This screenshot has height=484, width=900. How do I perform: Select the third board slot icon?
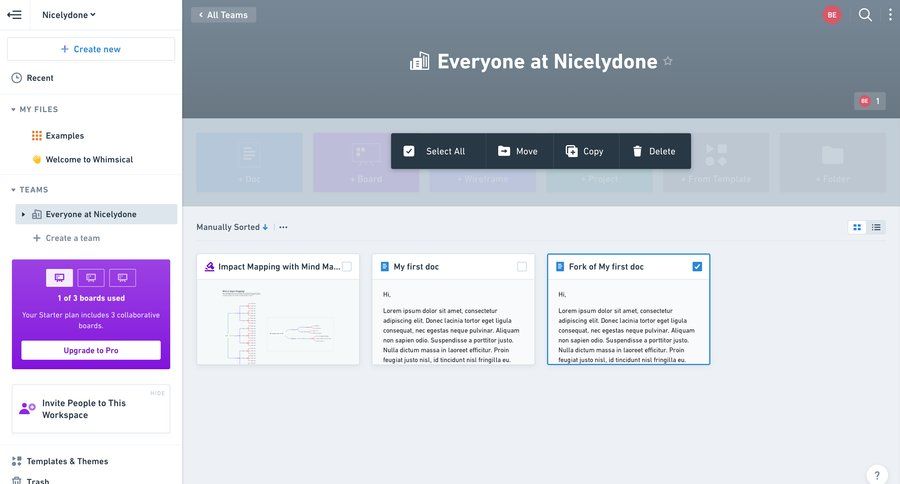(x=122, y=278)
